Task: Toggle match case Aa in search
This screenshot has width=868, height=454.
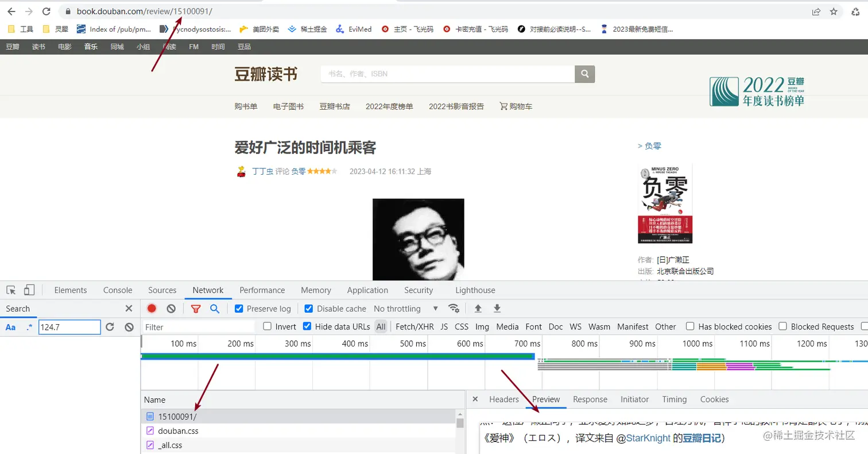Action: pos(11,327)
